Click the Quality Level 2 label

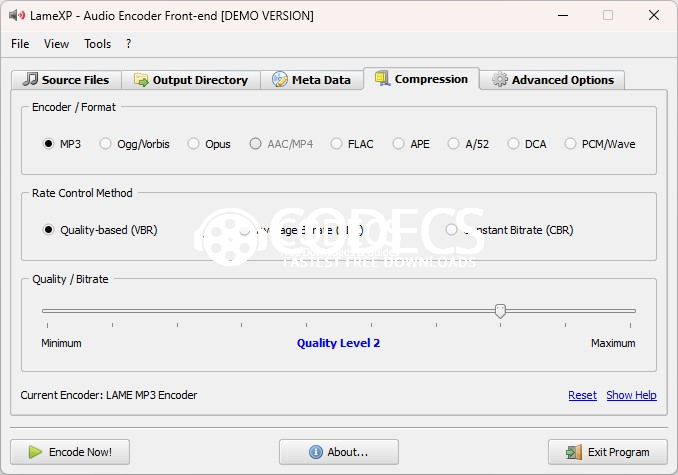pos(338,343)
